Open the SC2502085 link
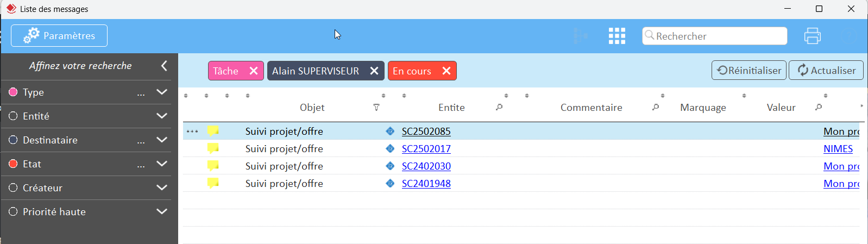 (x=426, y=132)
